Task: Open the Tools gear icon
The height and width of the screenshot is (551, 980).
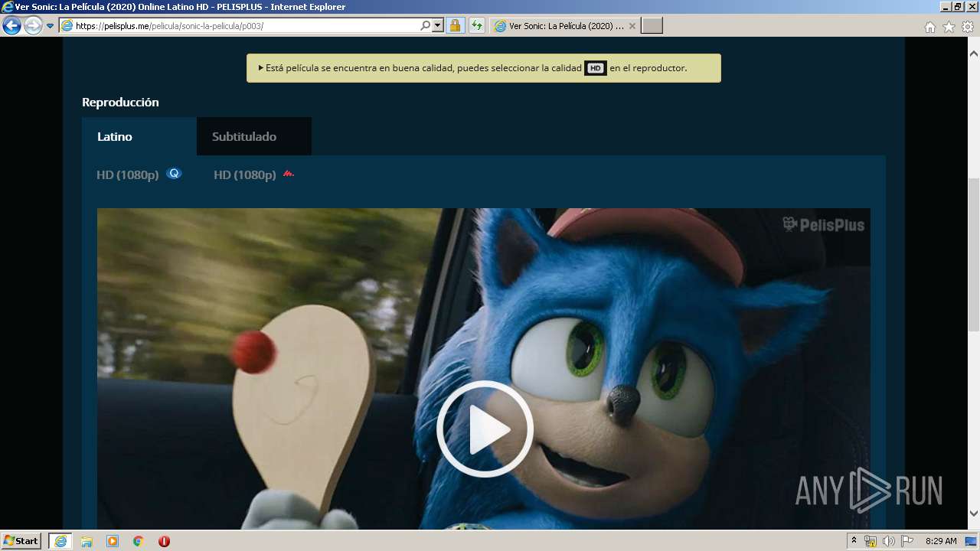Action: click(968, 27)
